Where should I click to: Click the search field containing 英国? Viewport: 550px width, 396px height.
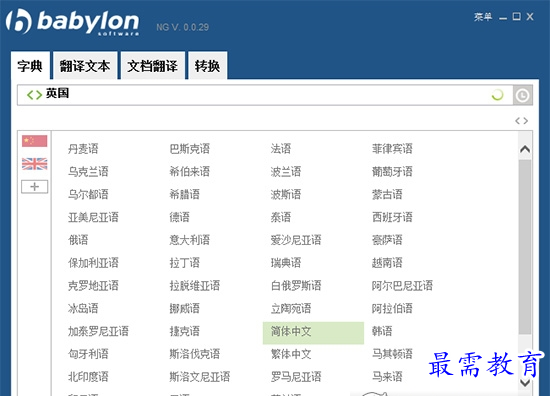point(265,95)
